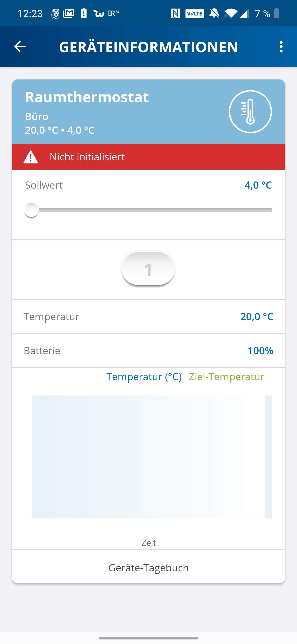Tap the Sollwert 4,0 °C value
Viewport: 297px width, 644px height.
(x=258, y=185)
